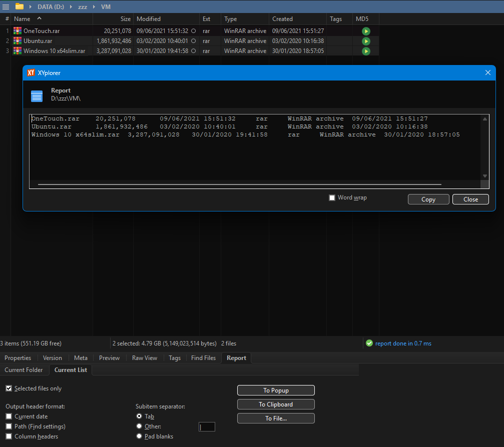The image size is (504, 447).
Task: Switch to the Preview tab
Action: coord(109,357)
